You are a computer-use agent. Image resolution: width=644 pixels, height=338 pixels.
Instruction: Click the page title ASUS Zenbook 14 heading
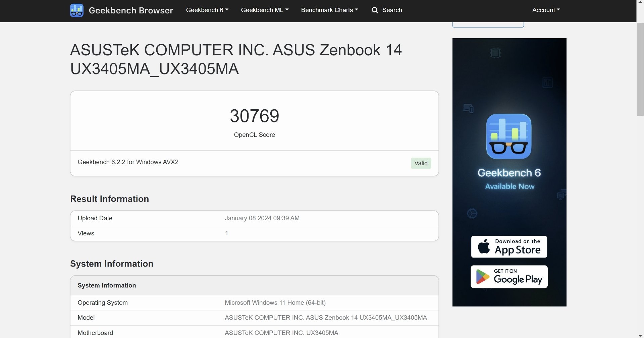click(x=236, y=59)
